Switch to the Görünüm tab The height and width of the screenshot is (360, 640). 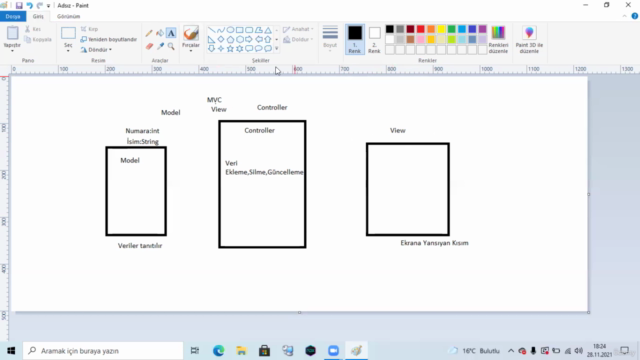coord(69,16)
